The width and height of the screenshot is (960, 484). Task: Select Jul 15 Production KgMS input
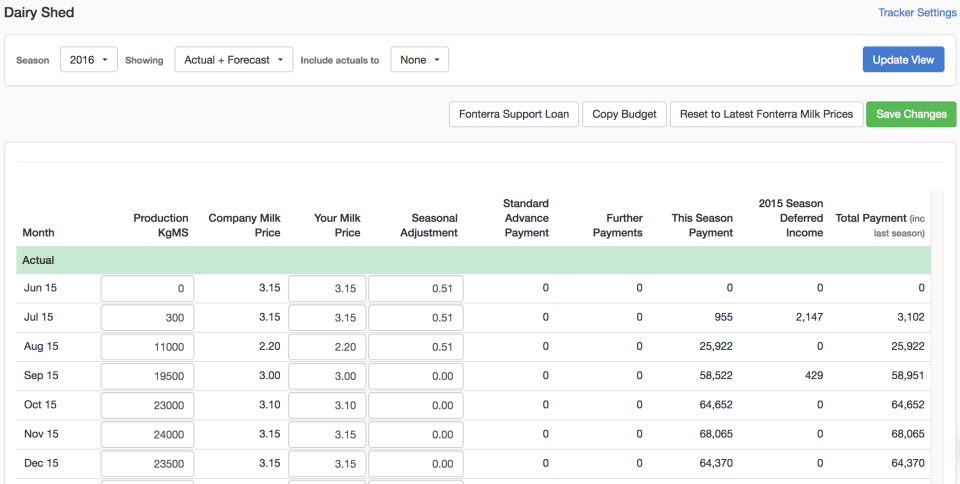147,318
